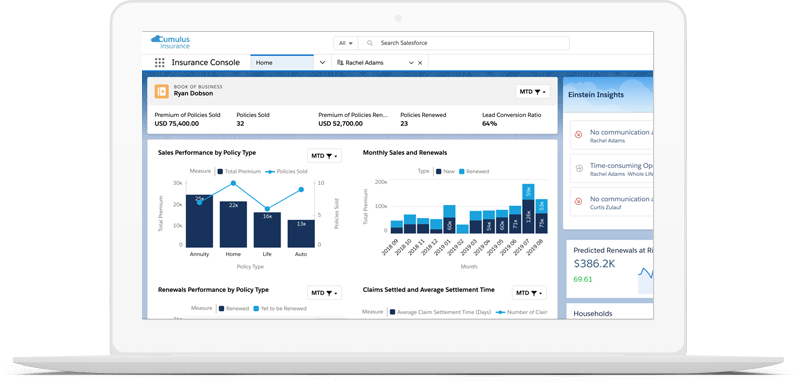Click the Households heading
Image resolution: width=796 pixels, height=383 pixels.
pos(592,313)
